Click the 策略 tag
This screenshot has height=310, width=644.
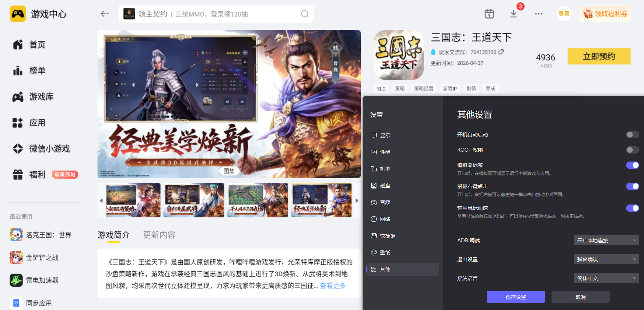pos(400,89)
